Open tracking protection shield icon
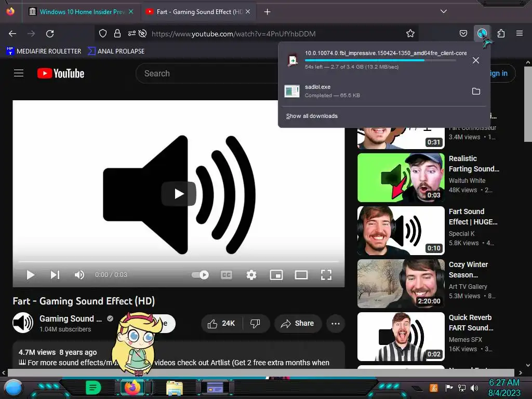The height and width of the screenshot is (399, 532). pos(103,33)
